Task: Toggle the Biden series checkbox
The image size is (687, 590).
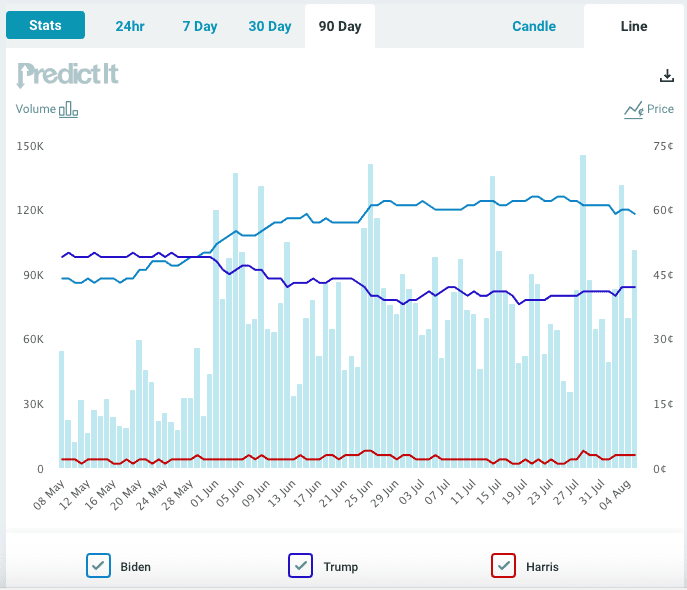Action: [x=98, y=566]
